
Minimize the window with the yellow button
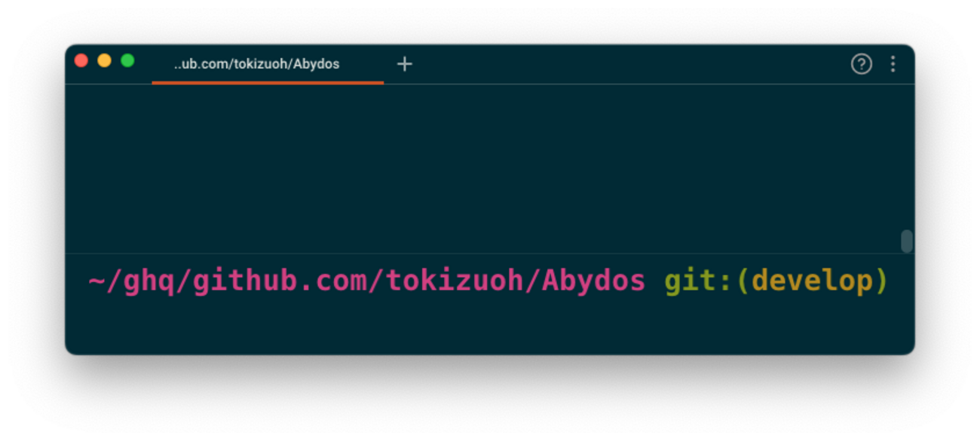[x=104, y=61]
